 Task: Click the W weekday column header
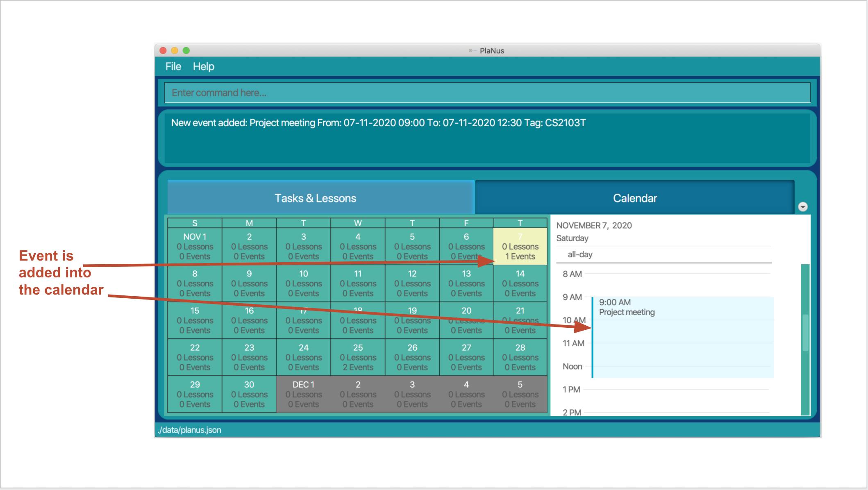pos(358,223)
